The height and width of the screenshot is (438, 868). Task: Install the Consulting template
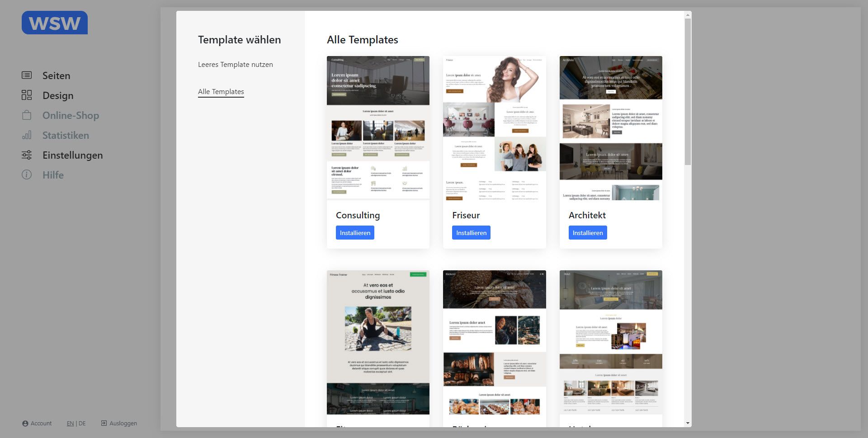tap(355, 233)
